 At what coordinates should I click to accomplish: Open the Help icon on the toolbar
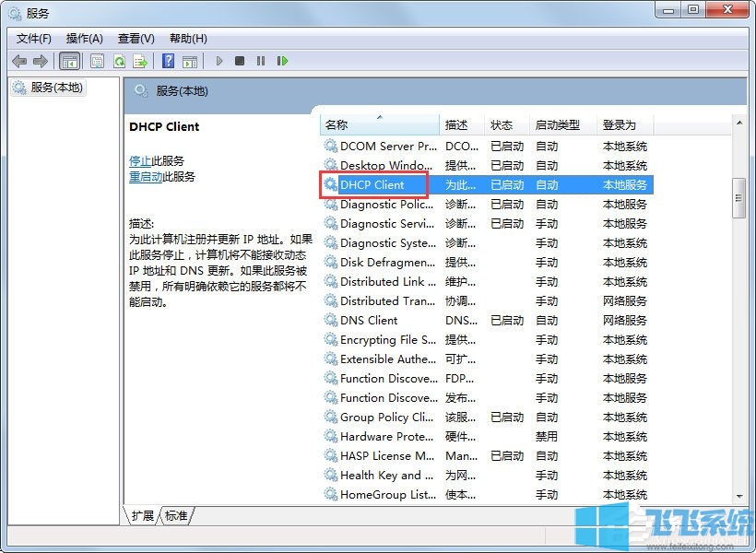coord(168,61)
